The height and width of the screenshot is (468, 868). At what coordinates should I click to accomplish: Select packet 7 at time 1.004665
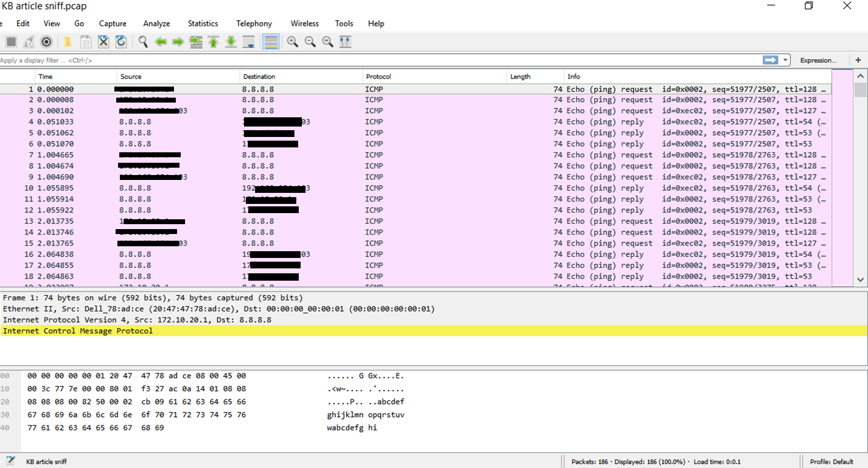pos(416,155)
